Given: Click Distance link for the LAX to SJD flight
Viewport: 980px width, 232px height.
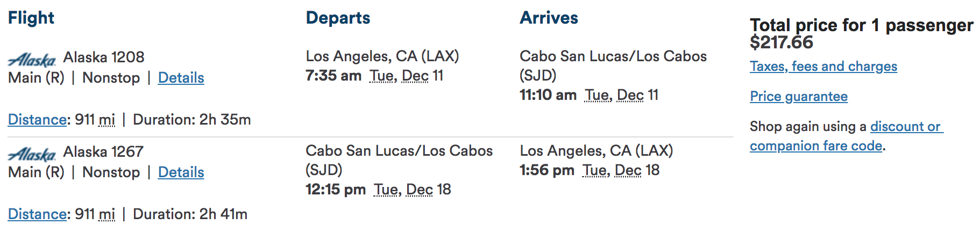Looking at the screenshot, I should (x=37, y=120).
